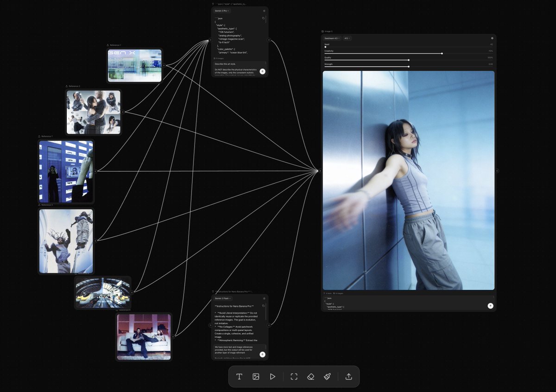Click the '5 images' attachment indicator in Gemini 3 Pro node
Viewport: 556px width, 392px height.
[x=219, y=58]
